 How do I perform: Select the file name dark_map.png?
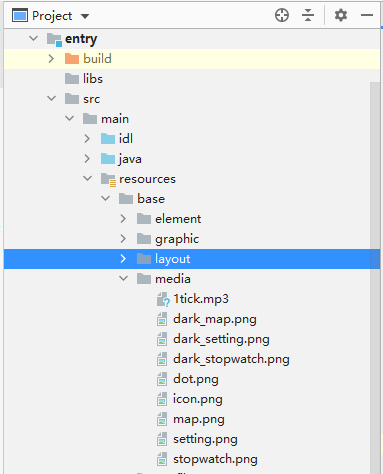tap(215, 319)
